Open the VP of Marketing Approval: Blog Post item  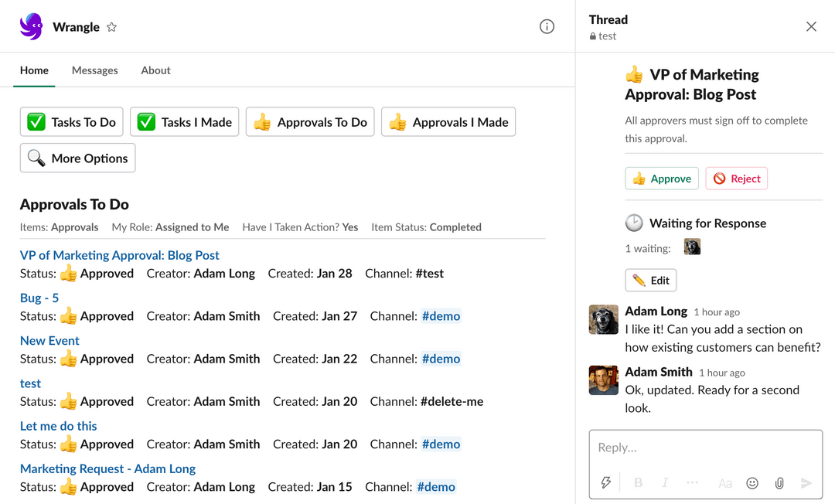point(119,255)
